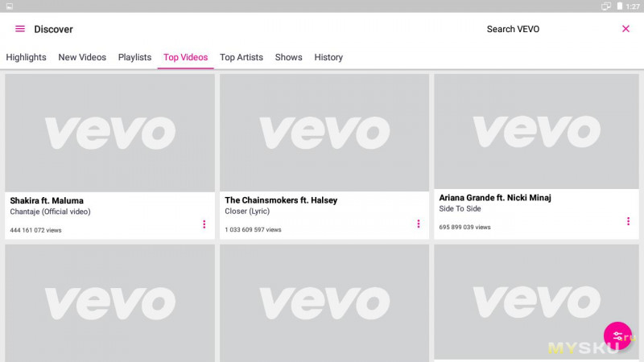The image size is (644, 362).
Task: Go to the Shows tab
Action: tap(288, 57)
